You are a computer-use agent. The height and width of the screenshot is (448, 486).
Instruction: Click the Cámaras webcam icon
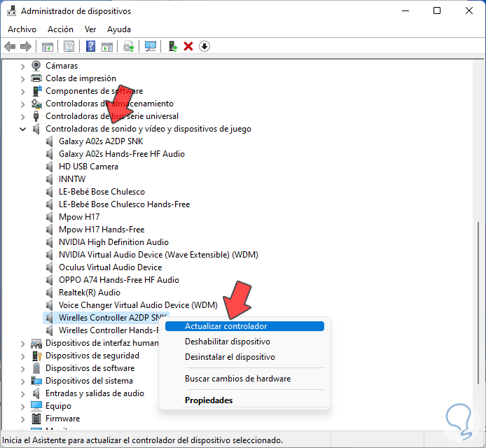(x=36, y=66)
